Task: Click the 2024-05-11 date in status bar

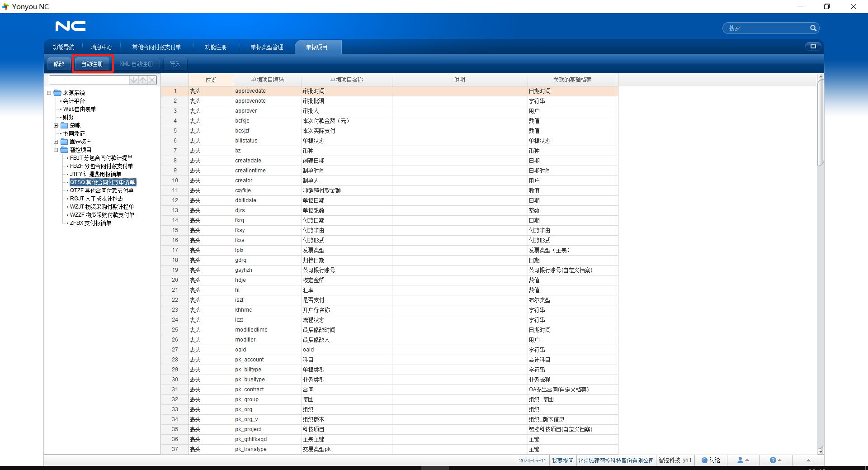Action: (x=533, y=461)
